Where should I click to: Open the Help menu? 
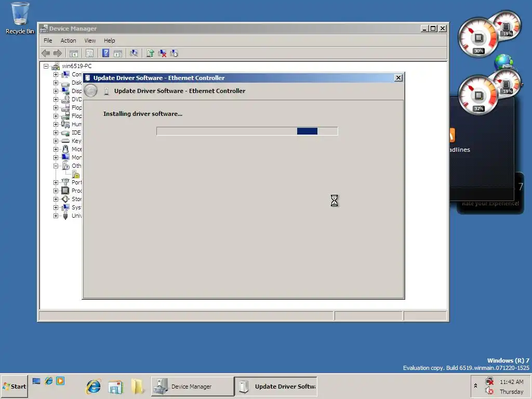point(109,41)
